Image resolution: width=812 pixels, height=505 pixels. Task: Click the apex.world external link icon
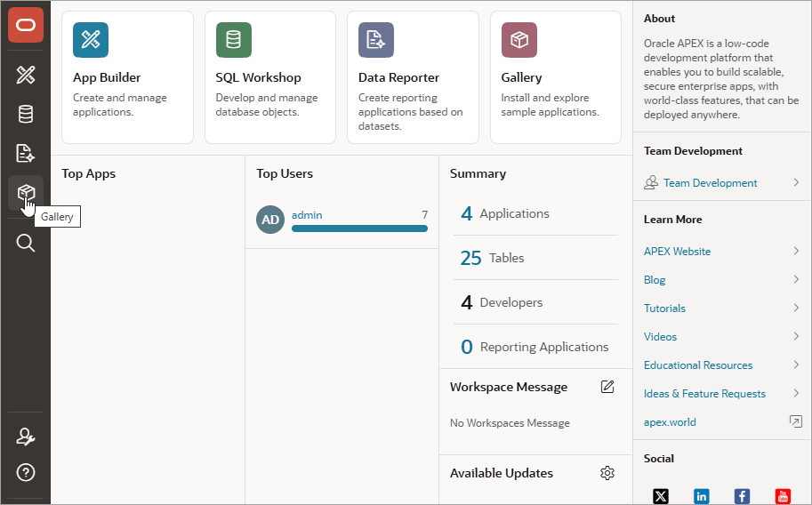coord(795,421)
